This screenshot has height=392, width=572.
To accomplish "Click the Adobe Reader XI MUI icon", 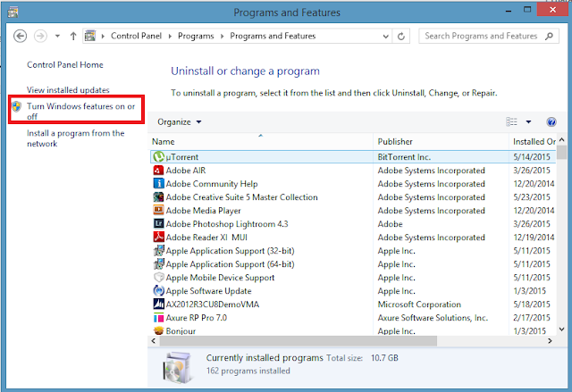I will [x=159, y=237].
